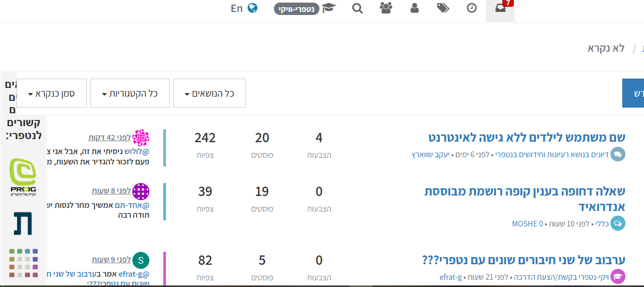
Task: Select the לא נקרא breadcrumb item
Action: [x=606, y=48]
